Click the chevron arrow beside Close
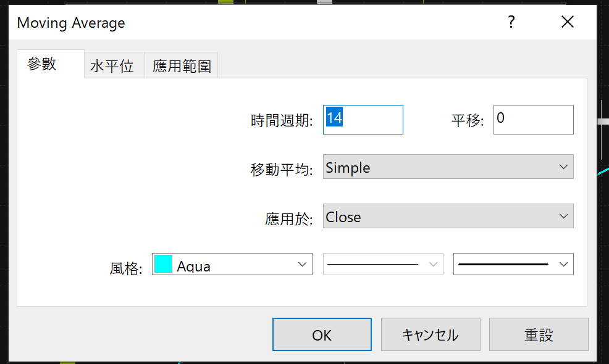 563,216
